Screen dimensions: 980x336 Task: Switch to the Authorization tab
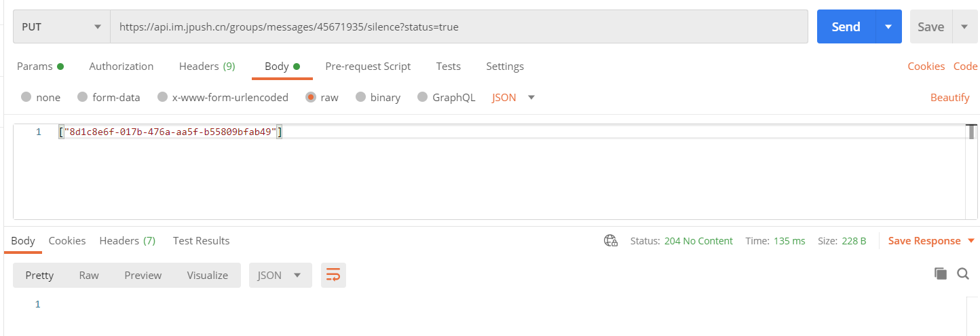[121, 66]
